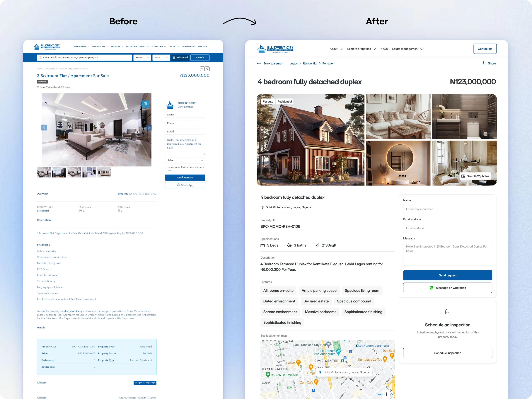The width and height of the screenshot is (532, 399).
Task: Click the Email address input field
Action: 447,228
